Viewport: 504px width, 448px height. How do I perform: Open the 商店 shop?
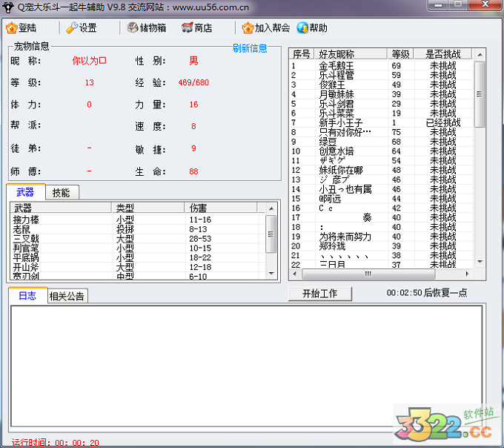click(188, 28)
